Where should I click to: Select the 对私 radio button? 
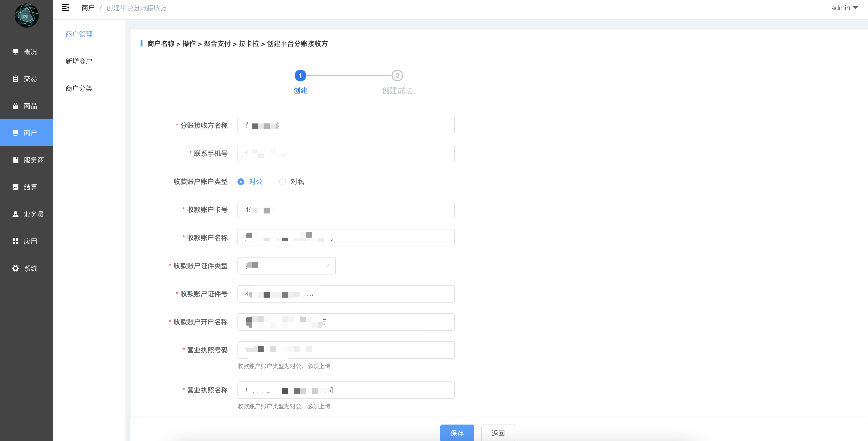tap(282, 182)
